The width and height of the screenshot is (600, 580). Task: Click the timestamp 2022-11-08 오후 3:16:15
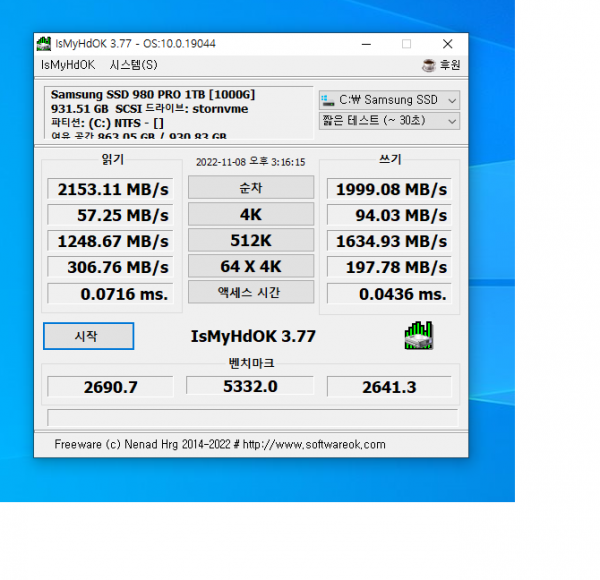coord(251,162)
